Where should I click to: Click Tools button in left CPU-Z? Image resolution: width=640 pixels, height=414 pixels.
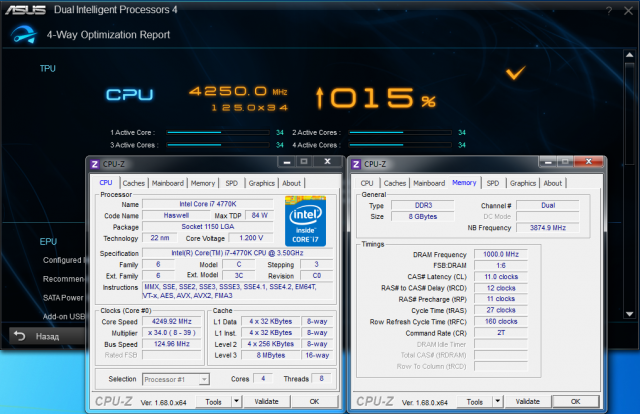pos(213,402)
